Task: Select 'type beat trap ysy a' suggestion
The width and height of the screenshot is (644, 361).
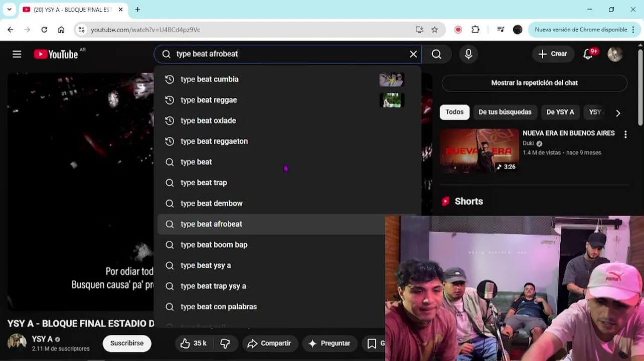Action: pos(271,286)
